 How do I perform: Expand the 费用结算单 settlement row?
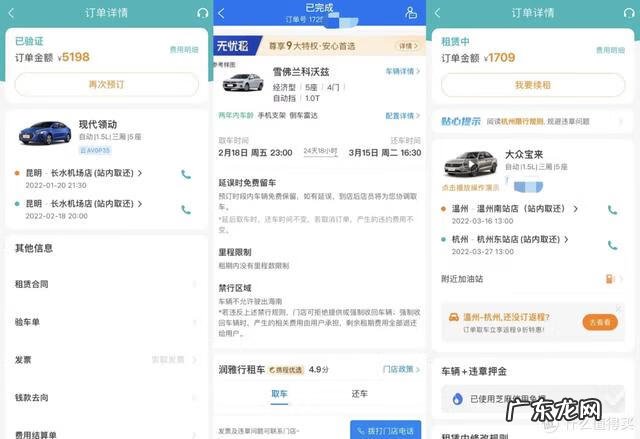(x=107, y=433)
